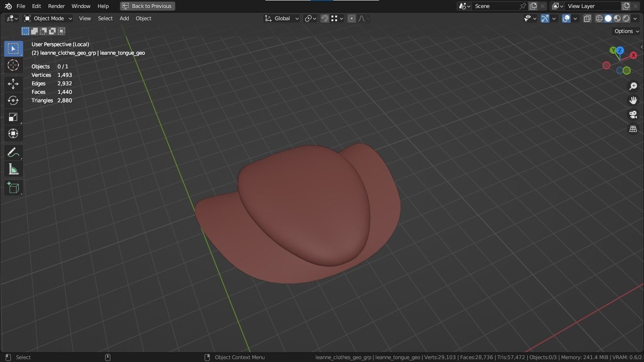Click the red X axis gizmo handle
Image resolution: width=644 pixels, height=362 pixels.
[633, 55]
